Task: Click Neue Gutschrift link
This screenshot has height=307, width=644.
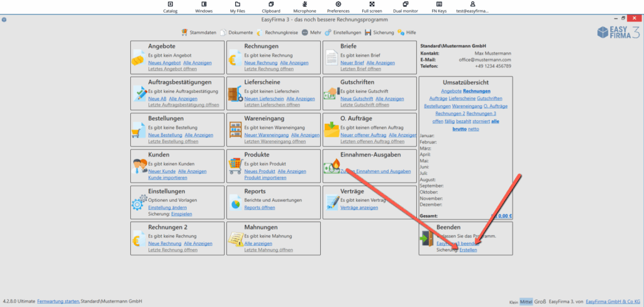Action: (357, 99)
